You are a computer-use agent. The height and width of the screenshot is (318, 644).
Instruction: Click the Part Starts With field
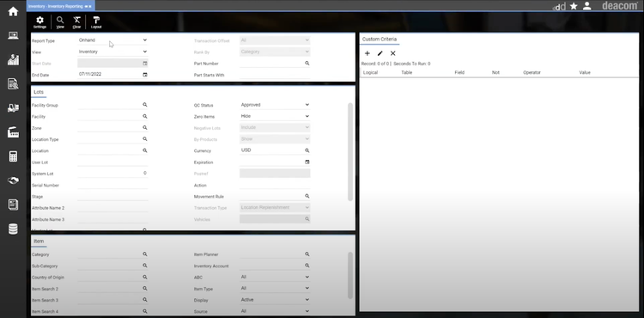(275, 75)
